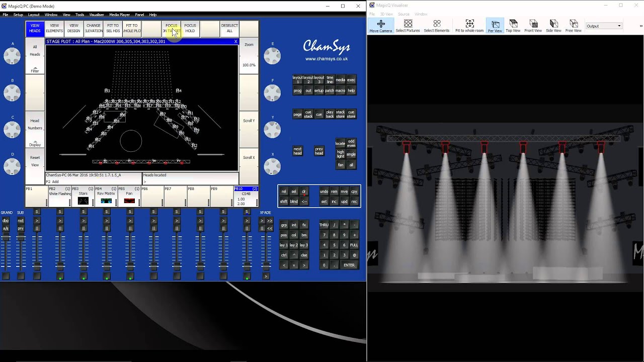Click the locate key

341,143
